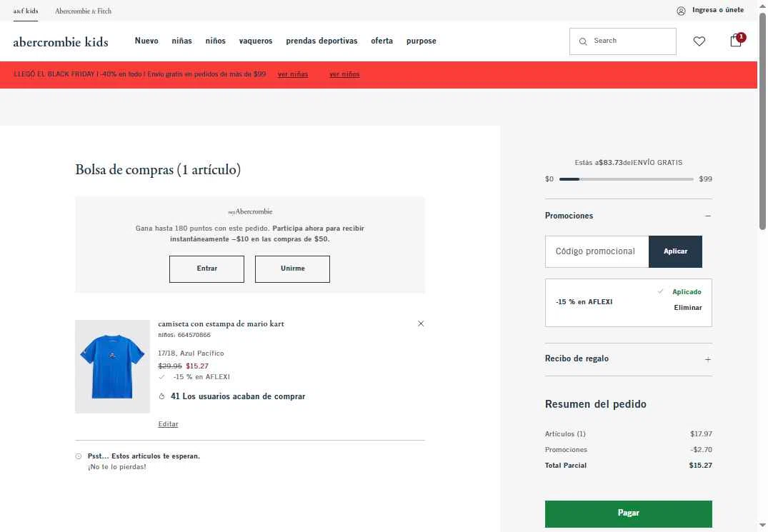
Task: Open the prendas deportivas menu
Action: click(x=321, y=41)
